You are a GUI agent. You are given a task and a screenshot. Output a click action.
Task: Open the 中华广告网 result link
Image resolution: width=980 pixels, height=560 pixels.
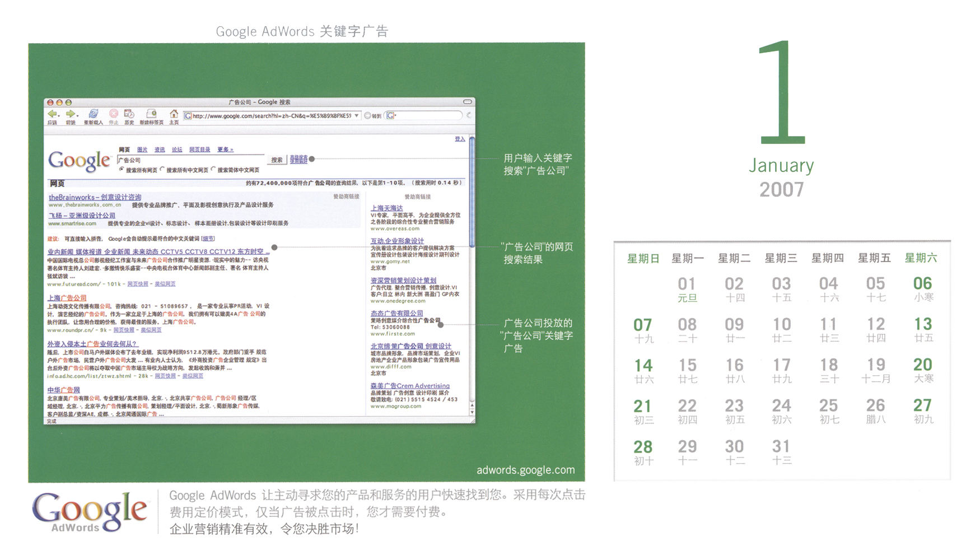tap(63, 390)
